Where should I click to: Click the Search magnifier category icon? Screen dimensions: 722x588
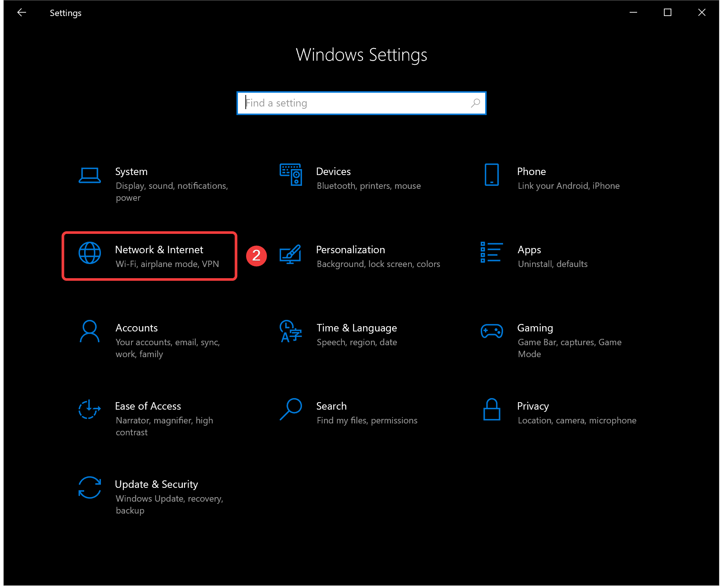291,409
